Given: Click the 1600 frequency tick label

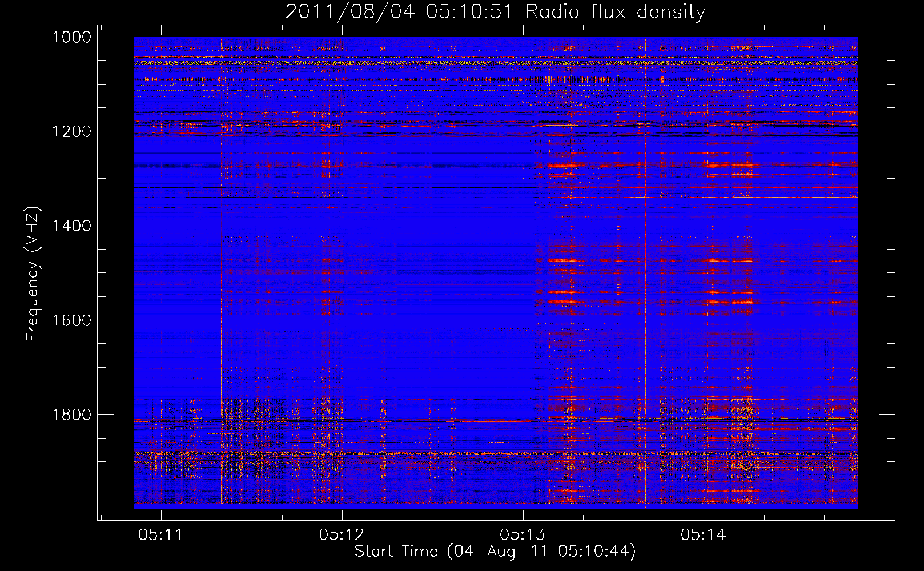Looking at the screenshot, I should click(72, 320).
